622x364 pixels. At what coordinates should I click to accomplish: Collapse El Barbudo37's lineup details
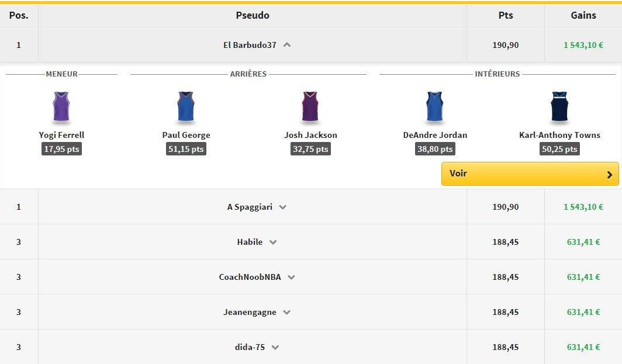pyautogui.click(x=287, y=45)
